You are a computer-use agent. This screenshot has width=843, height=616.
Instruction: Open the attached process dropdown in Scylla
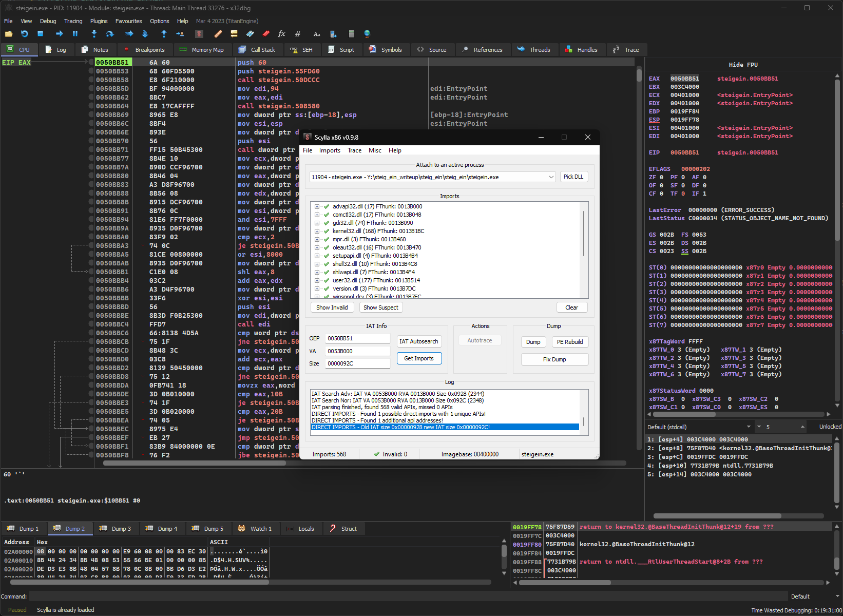[x=551, y=177]
